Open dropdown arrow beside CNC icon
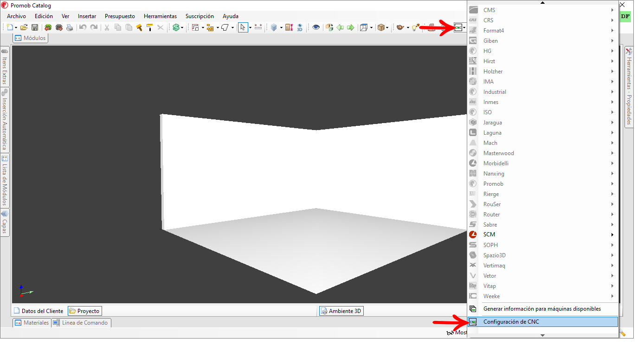The width and height of the screenshot is (644, 352). pyautogui.click(x=464, y=28)
